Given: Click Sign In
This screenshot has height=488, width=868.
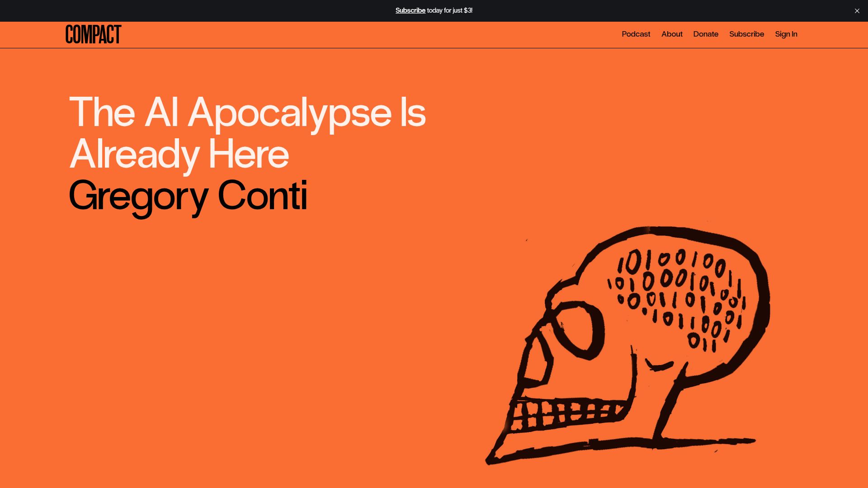Looking at the screenshot, I should [x=786, y=34].
